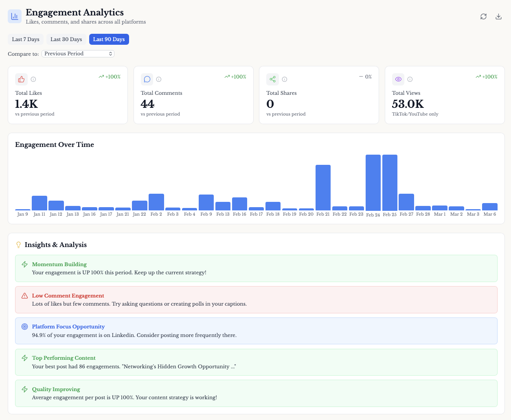Click the share icon on Total Shares card
This screenshot has height=420, width=511.
(272, 79)
